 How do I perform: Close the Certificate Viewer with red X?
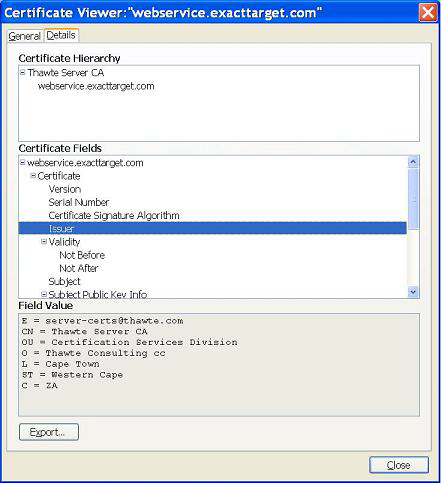428,13
